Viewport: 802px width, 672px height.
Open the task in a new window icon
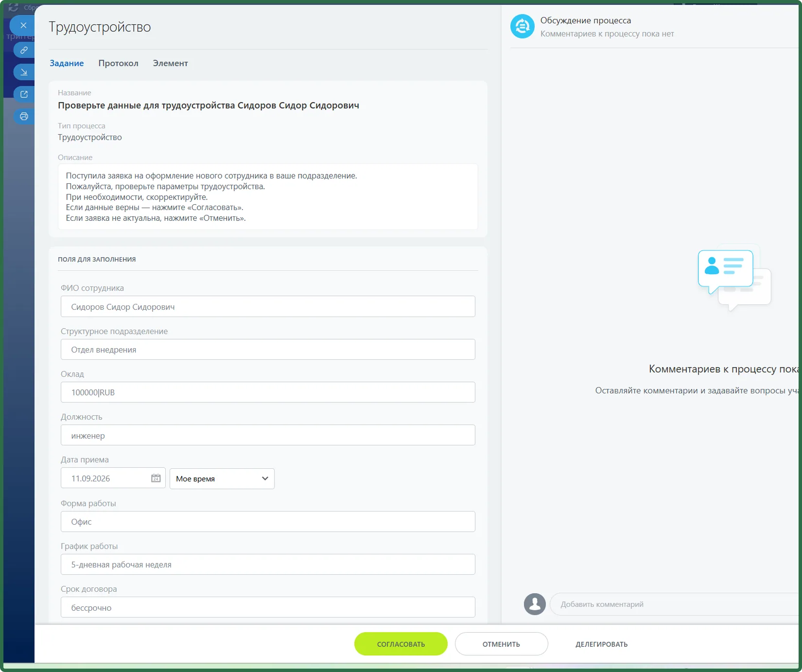(x=24, y=94)
